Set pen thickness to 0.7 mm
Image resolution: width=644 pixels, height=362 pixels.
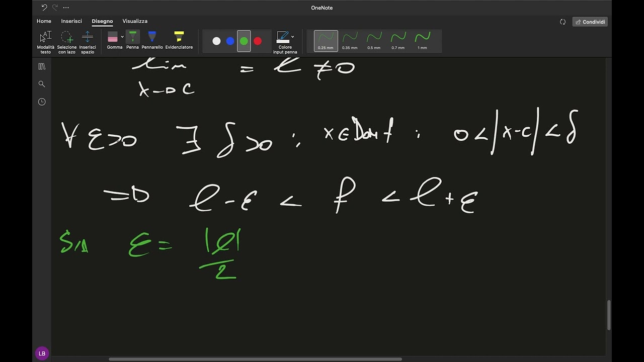point(398,41)
